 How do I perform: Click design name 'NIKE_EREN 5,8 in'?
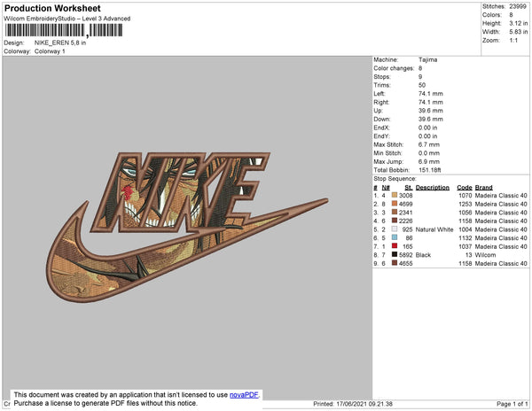pyautogui.click(x=60, y=43)
